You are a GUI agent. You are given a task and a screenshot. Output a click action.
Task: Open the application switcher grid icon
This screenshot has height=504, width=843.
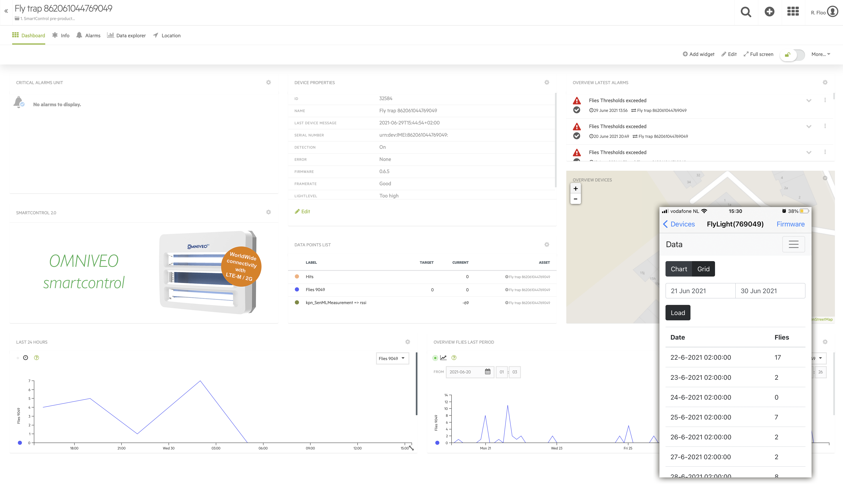point(793,12)
